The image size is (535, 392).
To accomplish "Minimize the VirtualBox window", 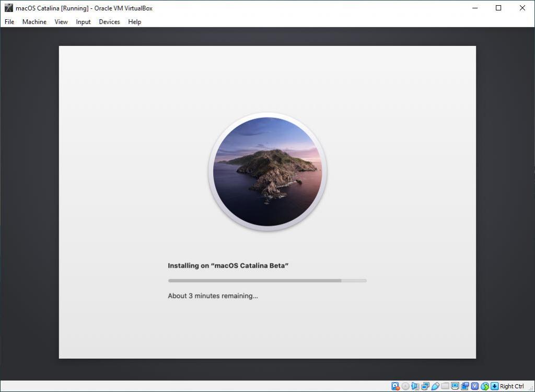I will [x=475, y=8].
